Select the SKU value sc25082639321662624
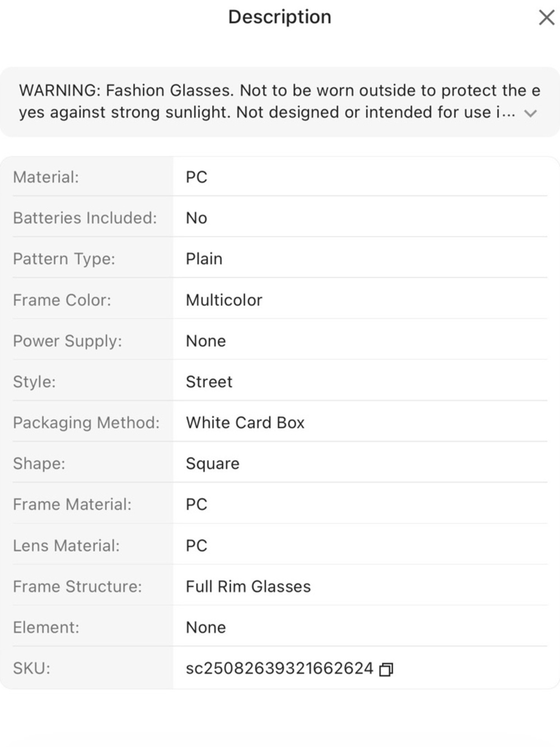Screen dimensions: 560x747 click(279, 668)
